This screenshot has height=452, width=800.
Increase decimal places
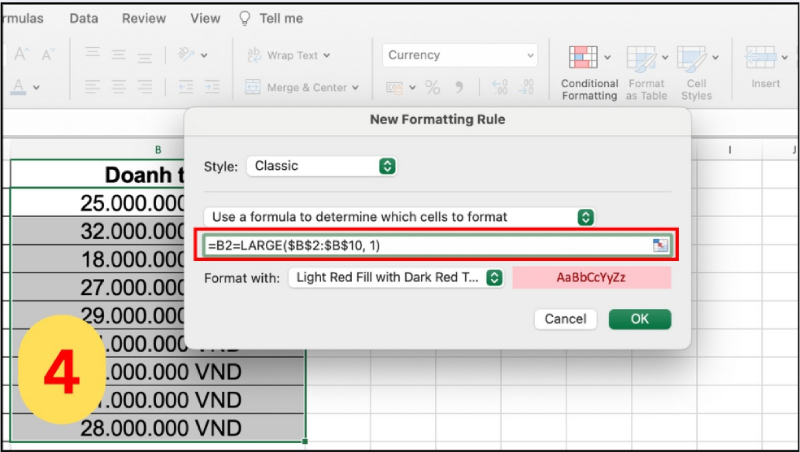click(x=499, y=87)
